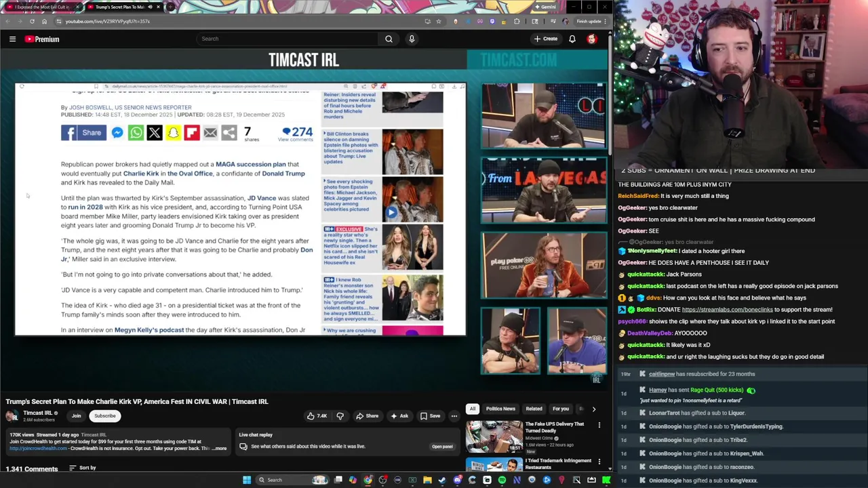Open Gemini button in Chrome

click(545, 7)
